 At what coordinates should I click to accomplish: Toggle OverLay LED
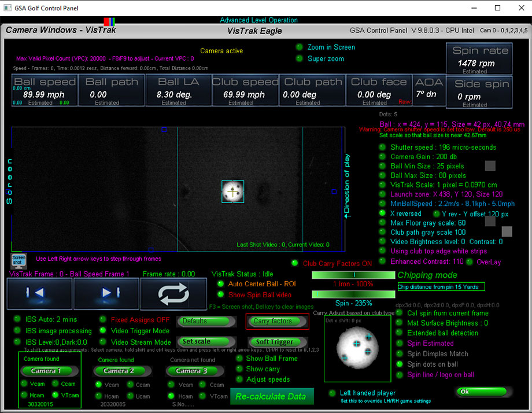470,261
